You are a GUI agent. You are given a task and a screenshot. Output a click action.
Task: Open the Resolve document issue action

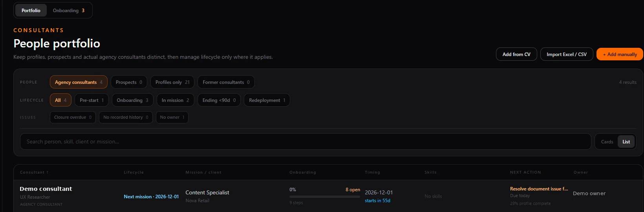pyautogui.click(x=539, y=189)
